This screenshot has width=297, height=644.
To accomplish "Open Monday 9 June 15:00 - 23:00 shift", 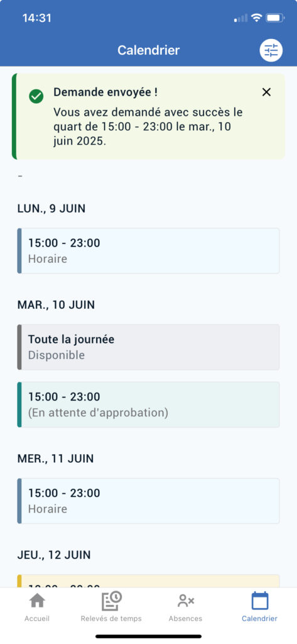I will click(x=148, y=250).
